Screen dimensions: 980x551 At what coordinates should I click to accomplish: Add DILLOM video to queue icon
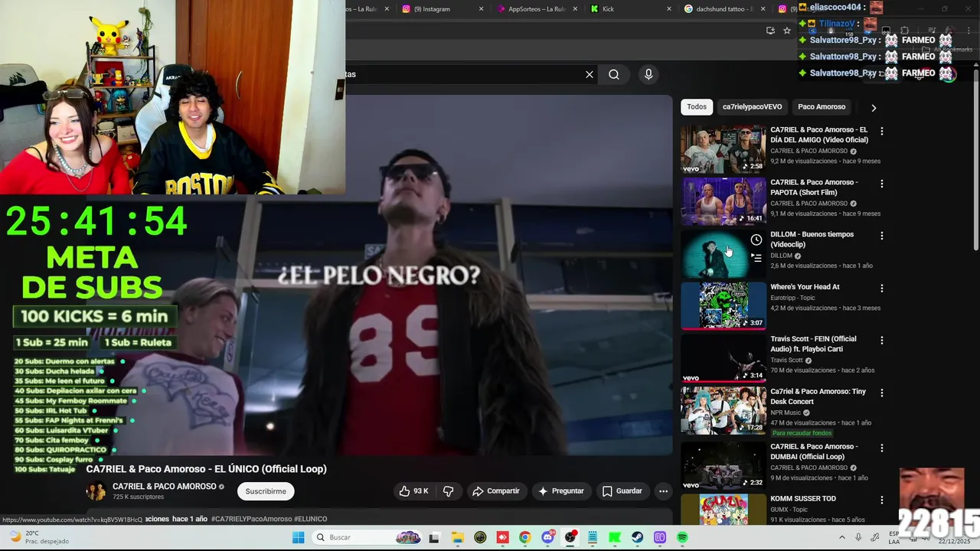click(x=756, y=259)
